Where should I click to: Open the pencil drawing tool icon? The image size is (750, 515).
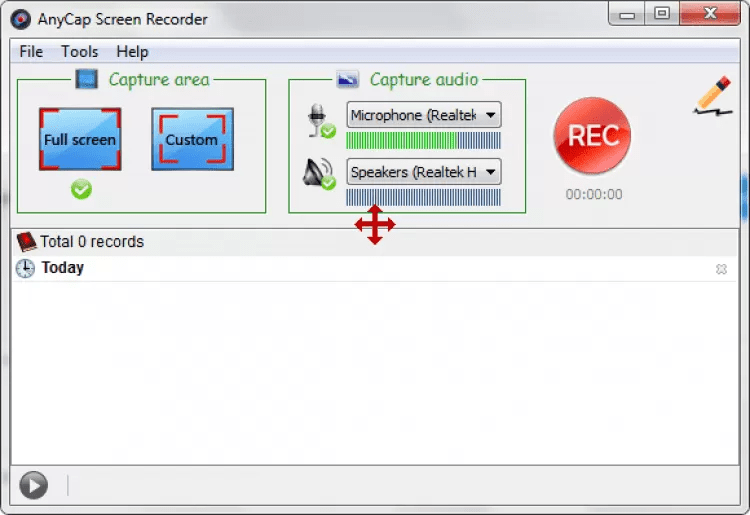(713, 96)
